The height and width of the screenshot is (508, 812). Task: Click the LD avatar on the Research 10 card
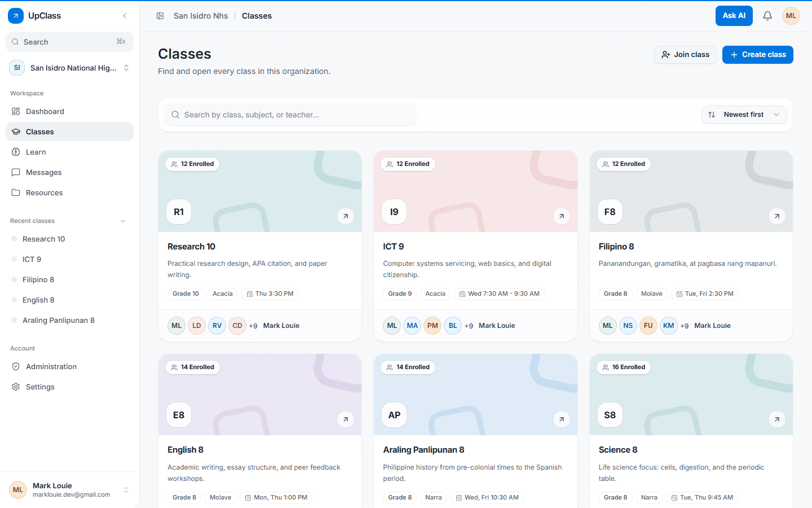point(197,326)
